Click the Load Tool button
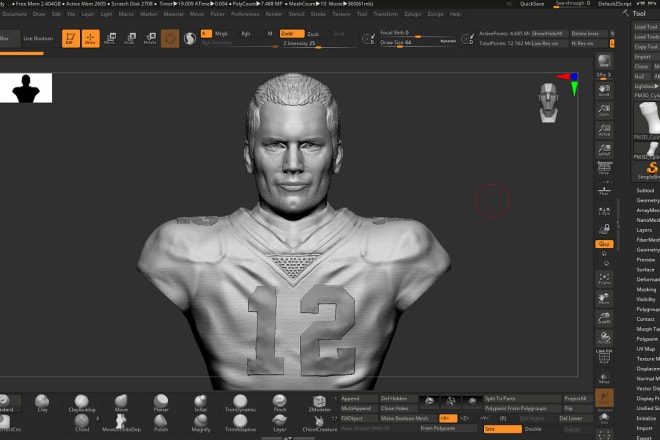 (x=646, y=27)
